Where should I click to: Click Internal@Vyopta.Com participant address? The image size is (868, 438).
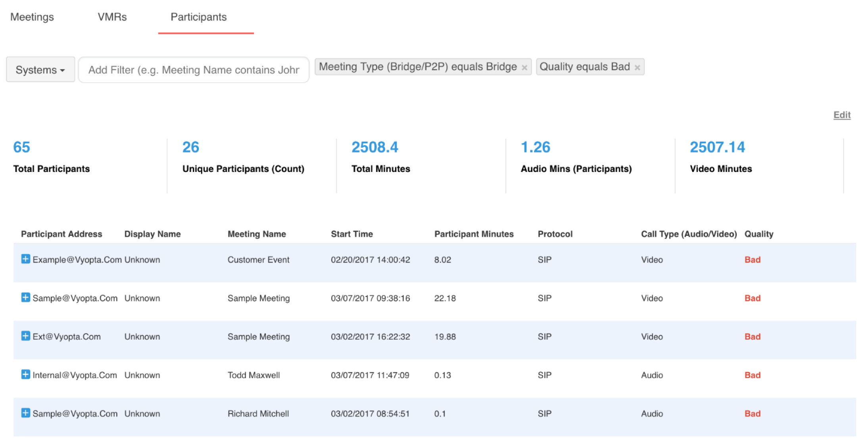[x=75, y=375]
